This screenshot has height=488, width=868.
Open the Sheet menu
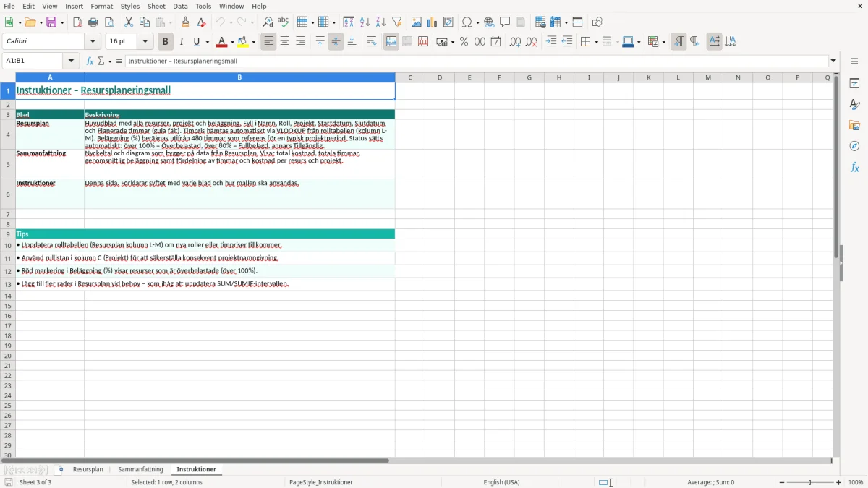[156, 6]
